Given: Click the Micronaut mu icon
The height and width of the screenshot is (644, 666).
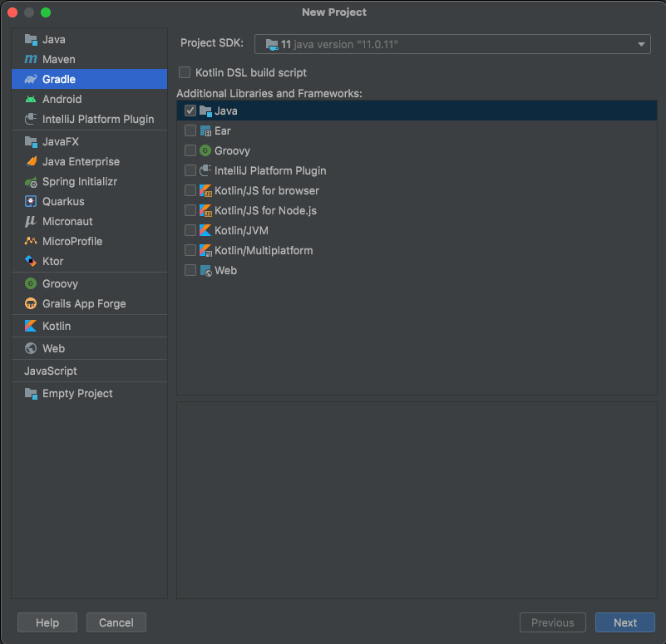Looking at the screenshot, I should (x=31, y=221).
